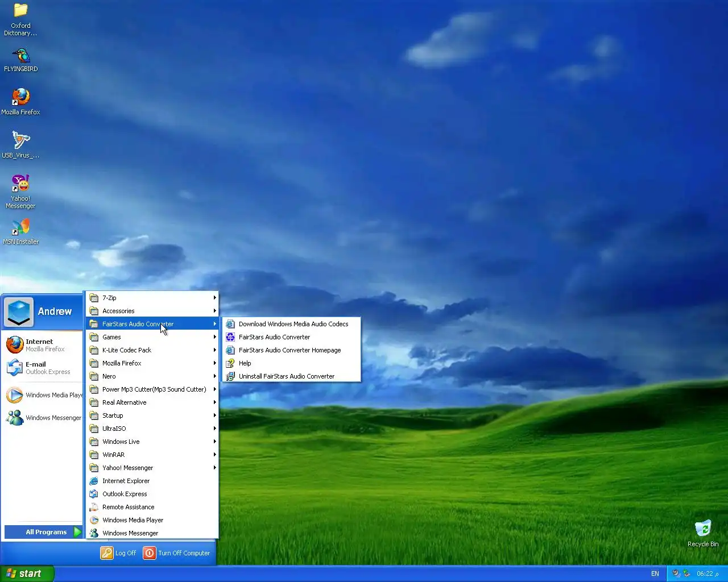Screen dimensions: 728x582
Task: Click the first system tray icon near the clock
Action: click(676, 573)
